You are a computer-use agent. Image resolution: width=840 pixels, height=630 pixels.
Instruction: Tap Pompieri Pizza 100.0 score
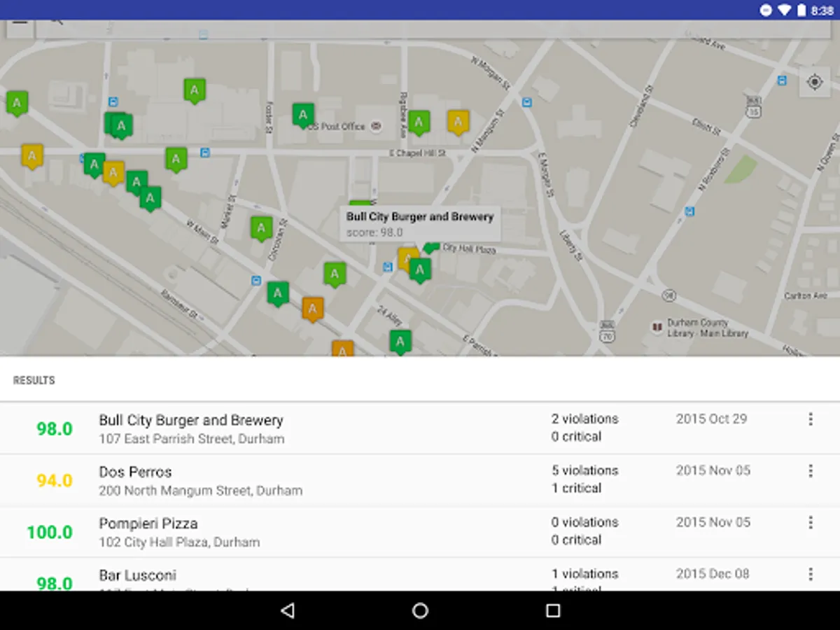[50, 532]
